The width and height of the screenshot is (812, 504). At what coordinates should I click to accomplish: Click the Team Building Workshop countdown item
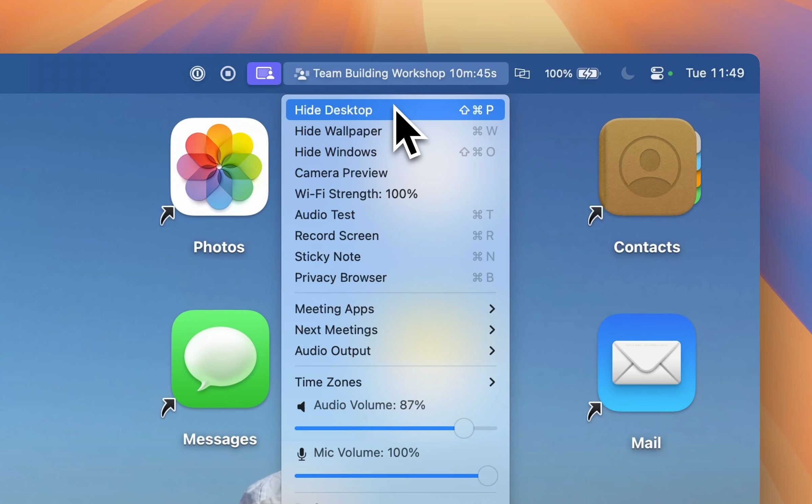(x=396, y=73)
